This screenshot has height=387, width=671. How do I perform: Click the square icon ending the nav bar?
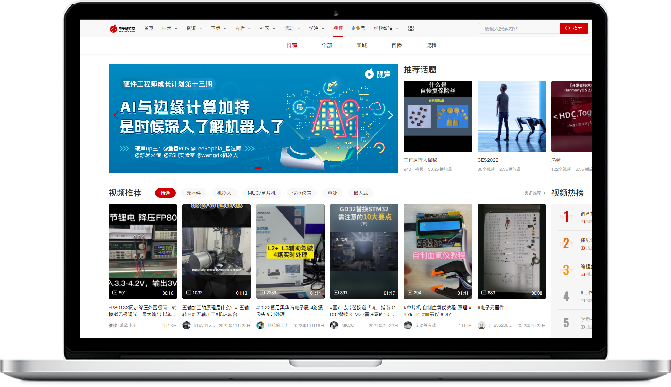coord(411,28)
